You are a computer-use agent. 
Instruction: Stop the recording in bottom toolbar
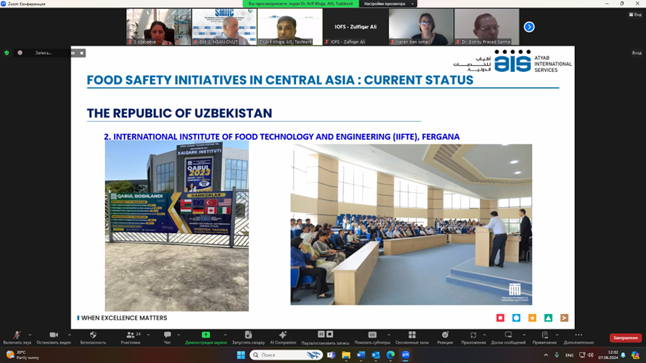click(330, 334)
